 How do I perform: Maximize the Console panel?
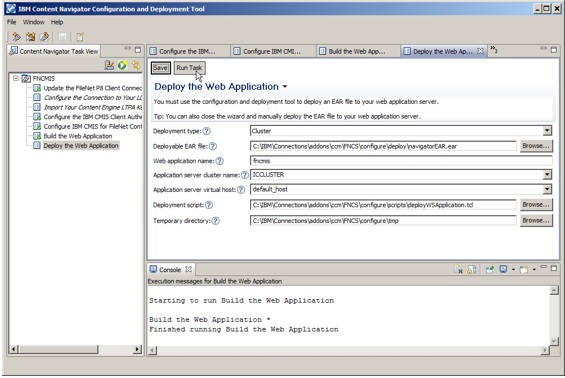click(554, 268)
